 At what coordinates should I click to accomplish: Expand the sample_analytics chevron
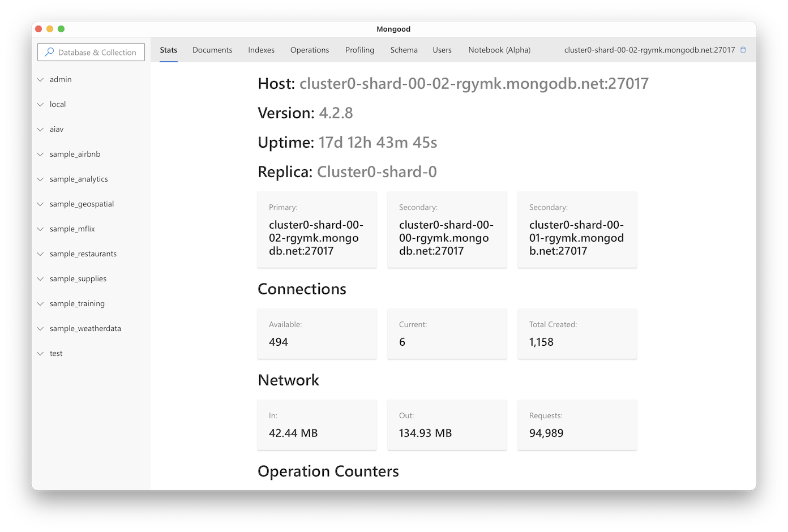tap(40, 179)
